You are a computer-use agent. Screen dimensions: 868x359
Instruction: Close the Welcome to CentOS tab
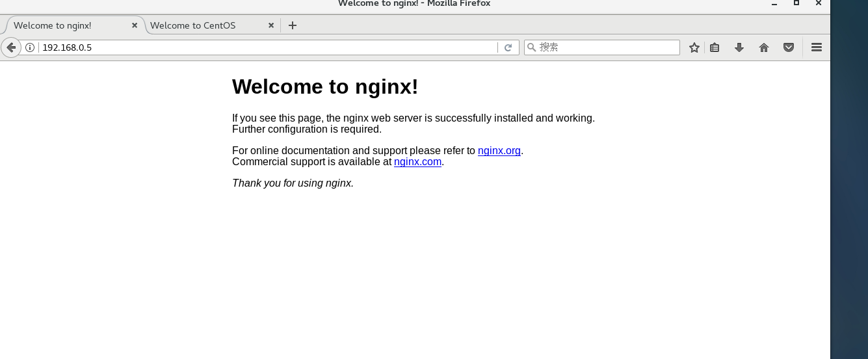pyautogui.click(x=271, y=25)
